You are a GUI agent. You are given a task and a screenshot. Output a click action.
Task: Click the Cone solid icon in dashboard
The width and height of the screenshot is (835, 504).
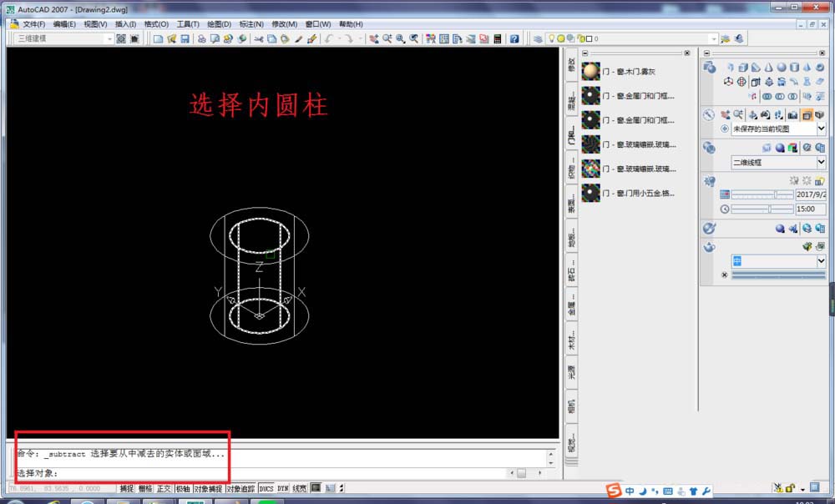768,67
